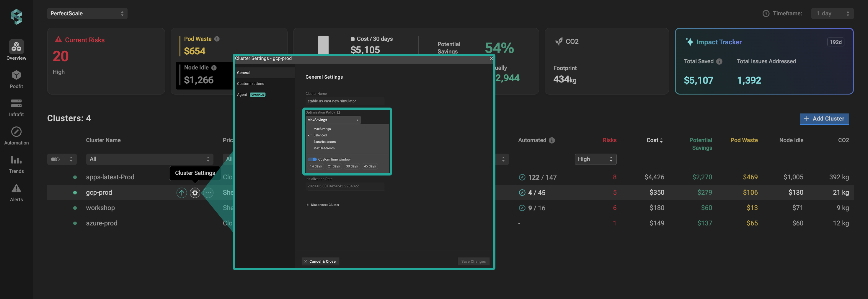The width and height of the screenshot is (868, 299).
Task: Click the Add Cluster button
Action: [824, 119]
